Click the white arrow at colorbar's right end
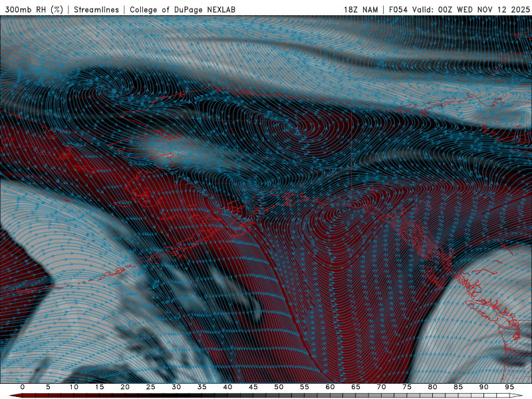532x399 pixels. (x=517, y=396)
